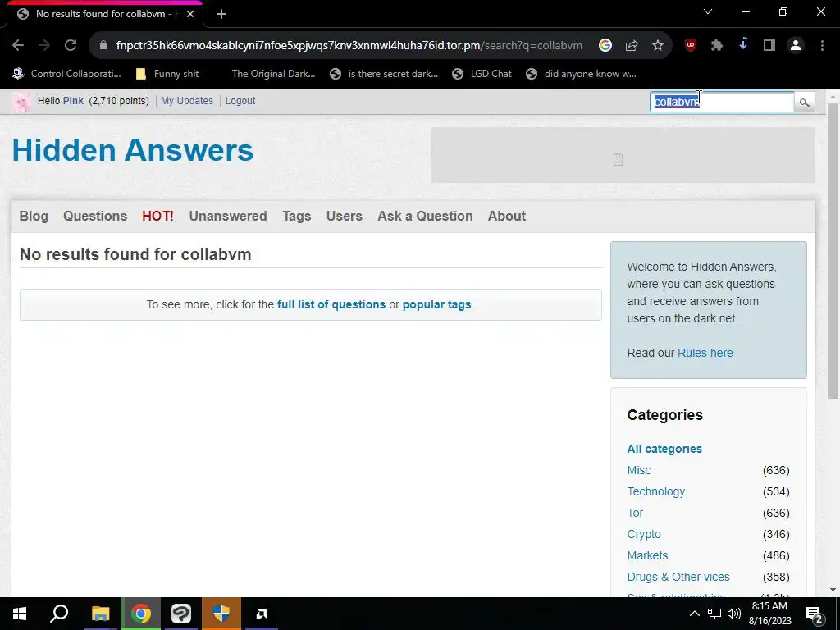The width and height of the screenshot is (840, 630).
Task: Browse the Users list
Action: tap(344, 216)
